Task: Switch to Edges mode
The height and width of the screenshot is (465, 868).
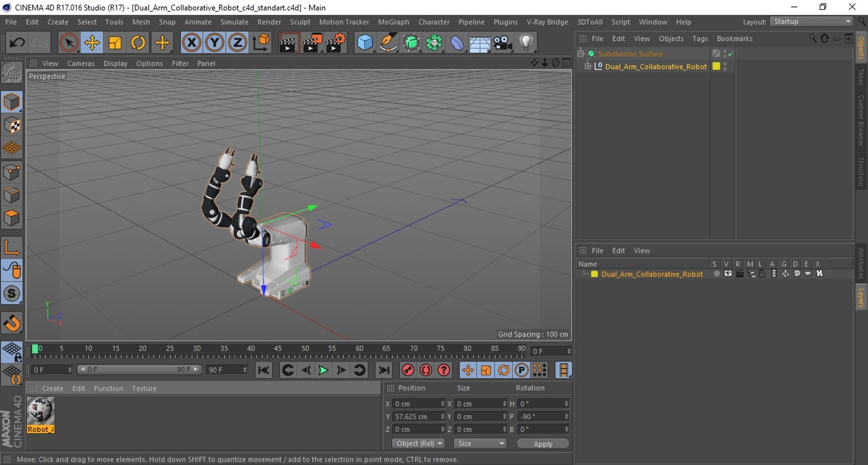Action: tap(12, 195)
